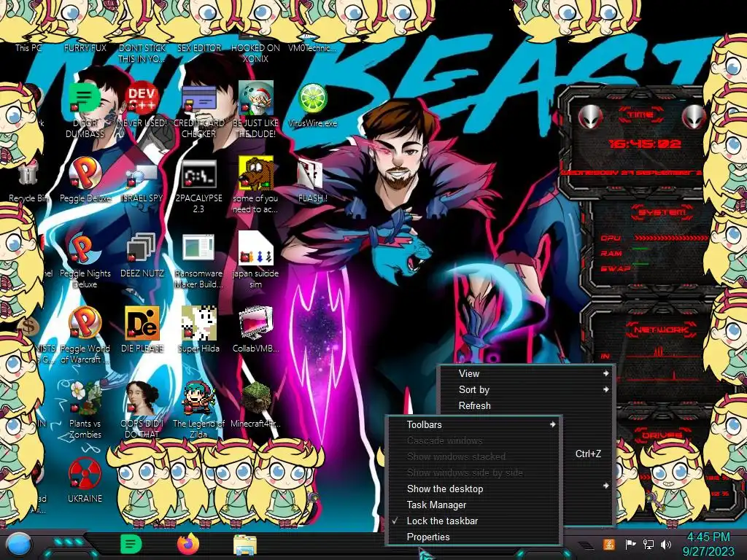Expand the Sort by submenu arrow
Viewport: 747px width, 560px height.
pos(605,389)
